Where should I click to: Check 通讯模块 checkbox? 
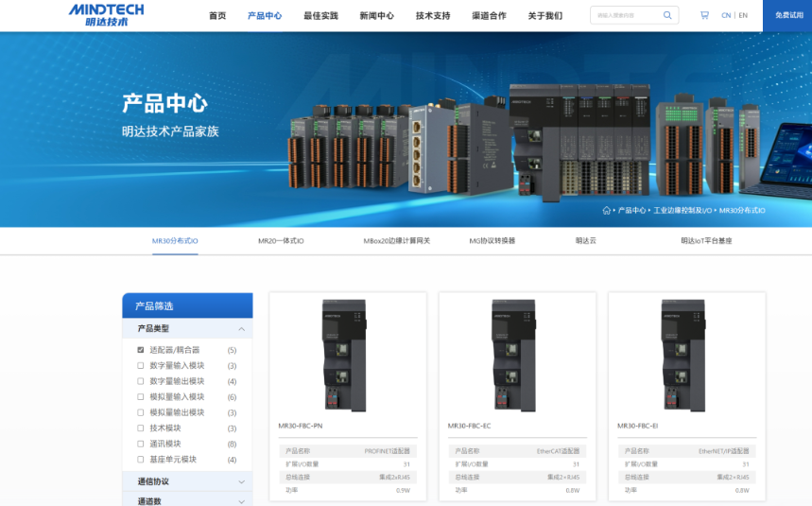click(x=140, y=444)
